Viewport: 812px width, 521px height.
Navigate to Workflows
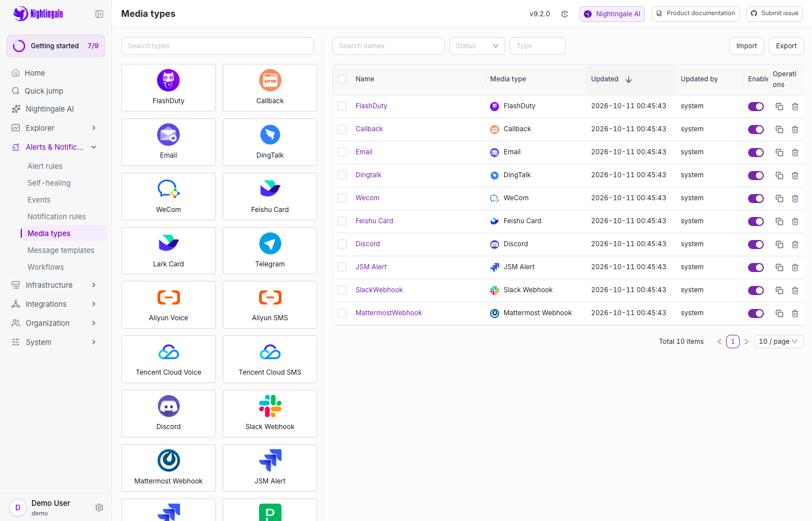coord(45,267)
